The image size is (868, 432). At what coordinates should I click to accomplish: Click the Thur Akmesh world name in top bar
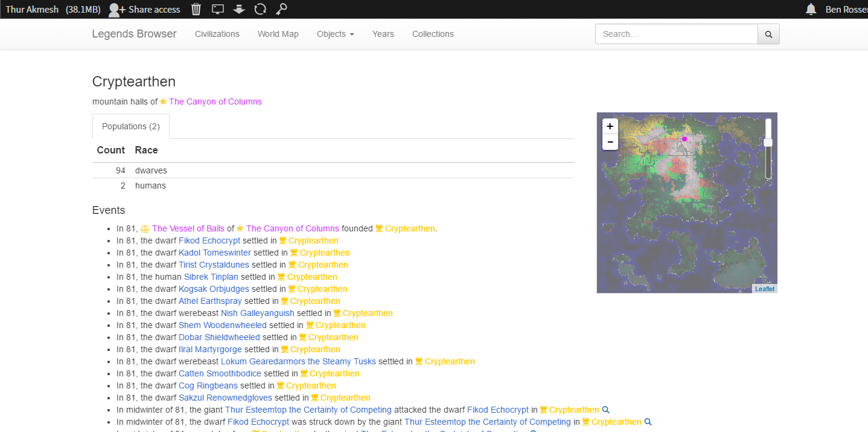[32, 9]
